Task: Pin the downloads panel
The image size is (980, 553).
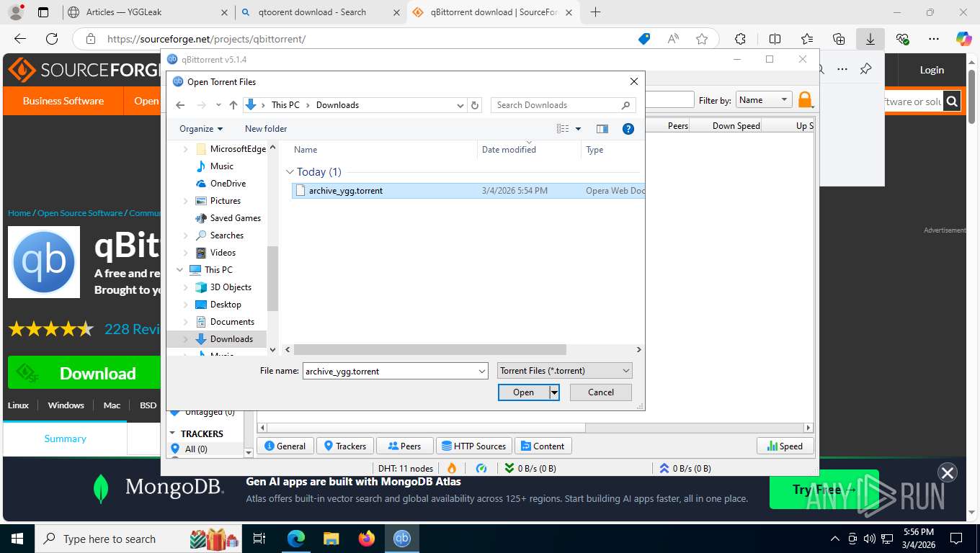Action: pos(865,69)
